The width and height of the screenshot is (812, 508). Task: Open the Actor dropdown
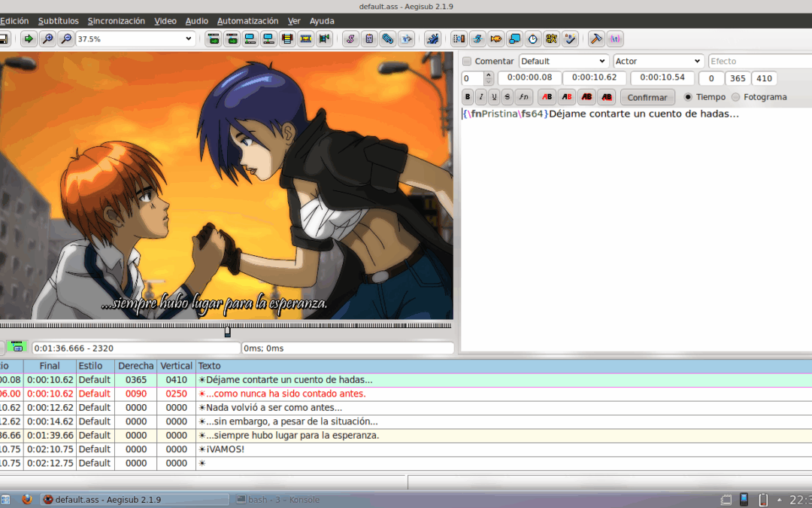tap(659, 61)
